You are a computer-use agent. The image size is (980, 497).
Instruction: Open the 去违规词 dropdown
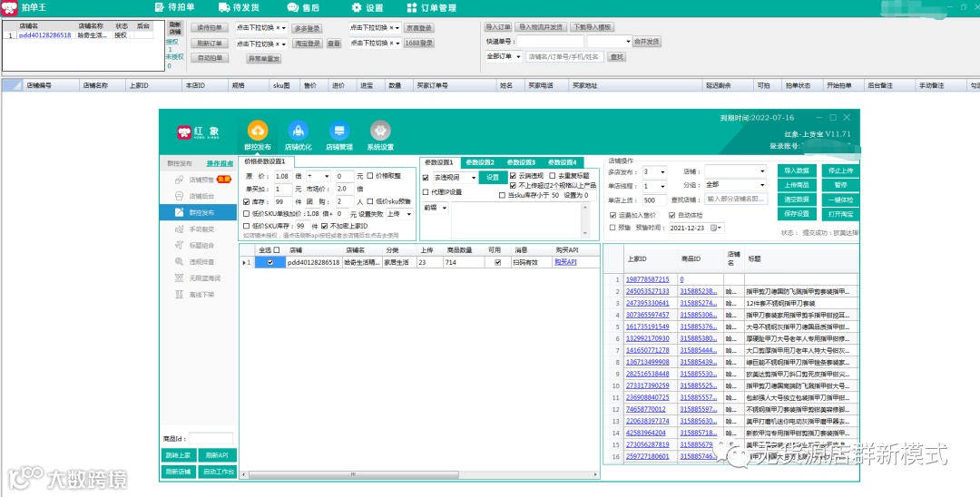click(455, 178)
